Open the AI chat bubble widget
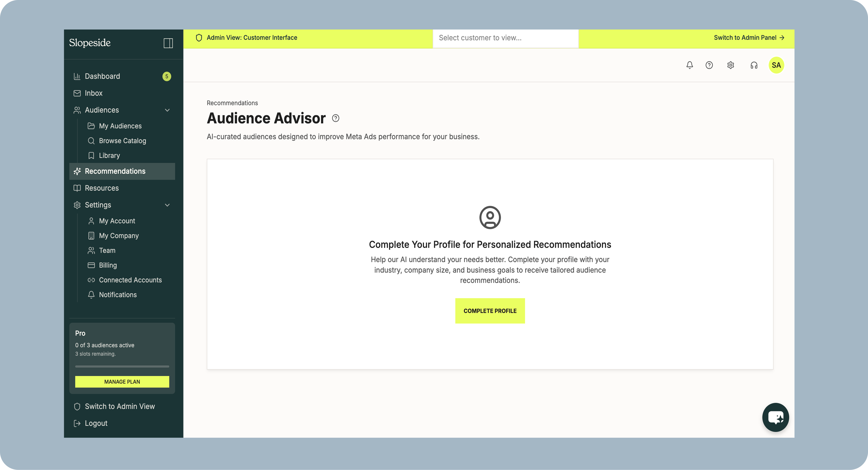Image resolution: width=868 pixels, height=470 pixels. (x=775, y=417)
